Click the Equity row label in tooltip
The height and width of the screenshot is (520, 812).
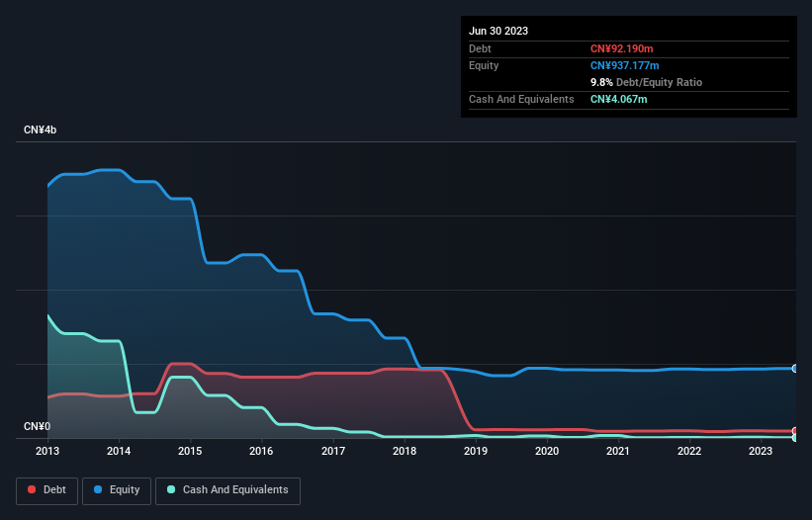click(484, 65)
